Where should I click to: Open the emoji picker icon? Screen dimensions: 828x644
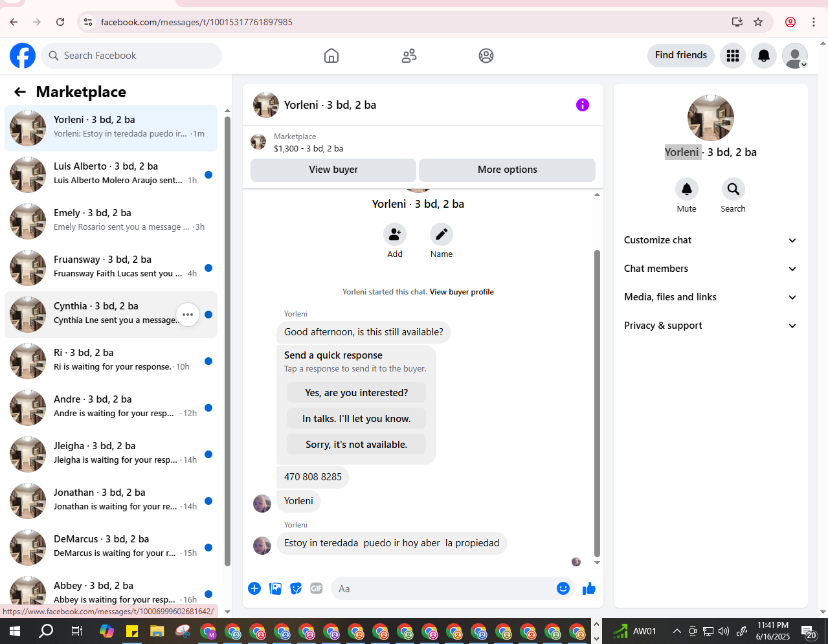(563, 588)
